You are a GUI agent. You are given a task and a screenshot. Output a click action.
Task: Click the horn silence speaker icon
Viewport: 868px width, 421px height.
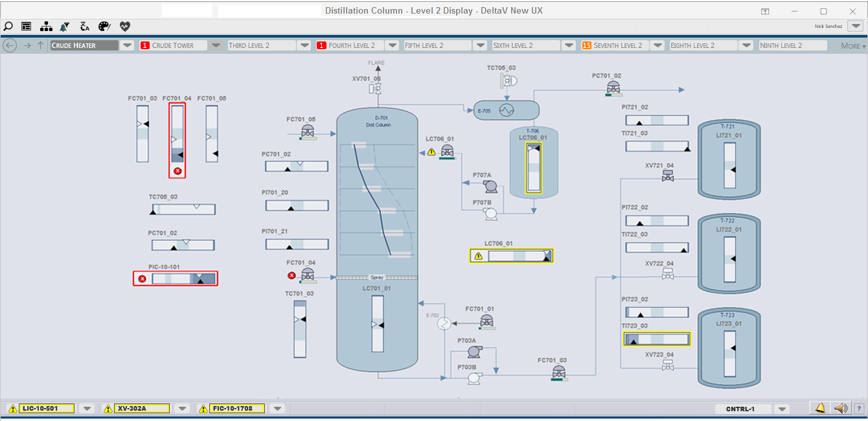click(840, 409)
